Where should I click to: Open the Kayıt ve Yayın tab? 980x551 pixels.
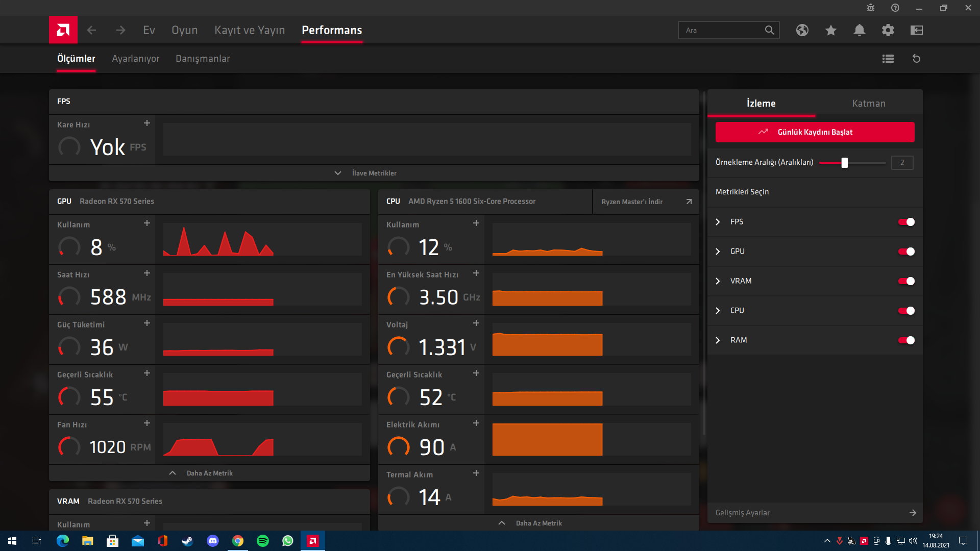tap(250, 30)
